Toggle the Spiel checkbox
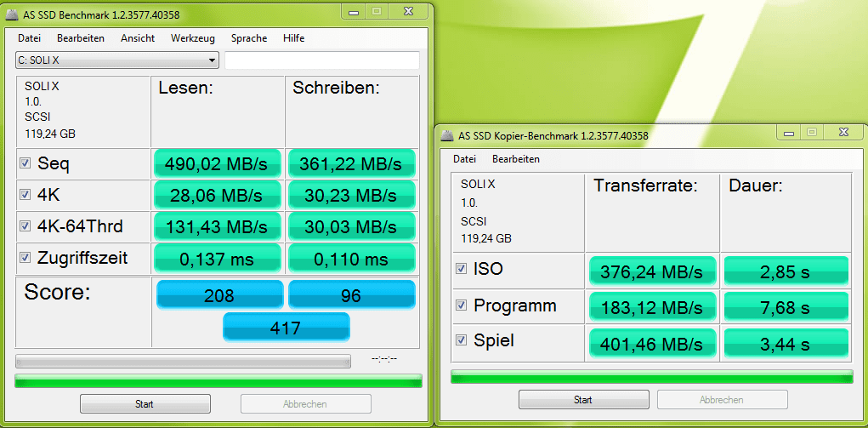868x428 pixels. click(x=461, y=340)
